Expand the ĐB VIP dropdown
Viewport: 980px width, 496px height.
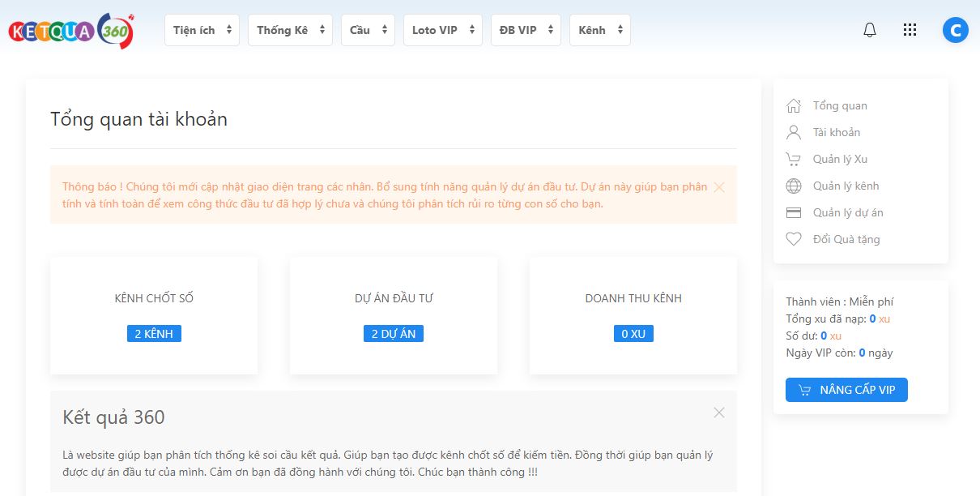pos(526,30)
